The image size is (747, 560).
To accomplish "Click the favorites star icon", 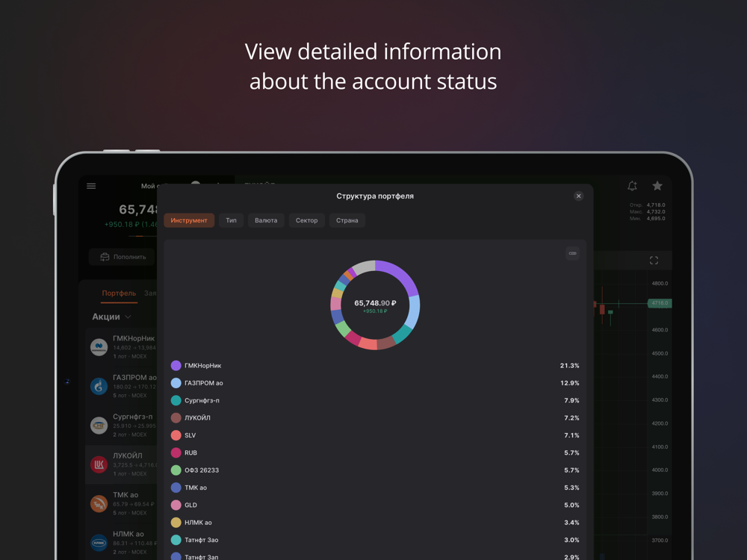I will pos(657,186).
